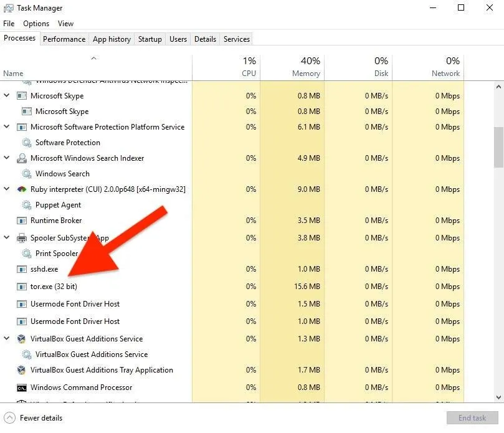Collapse the Microsoft Windows Search Indexer group
This screenshot has width=504, height=433.
[6, 158]
